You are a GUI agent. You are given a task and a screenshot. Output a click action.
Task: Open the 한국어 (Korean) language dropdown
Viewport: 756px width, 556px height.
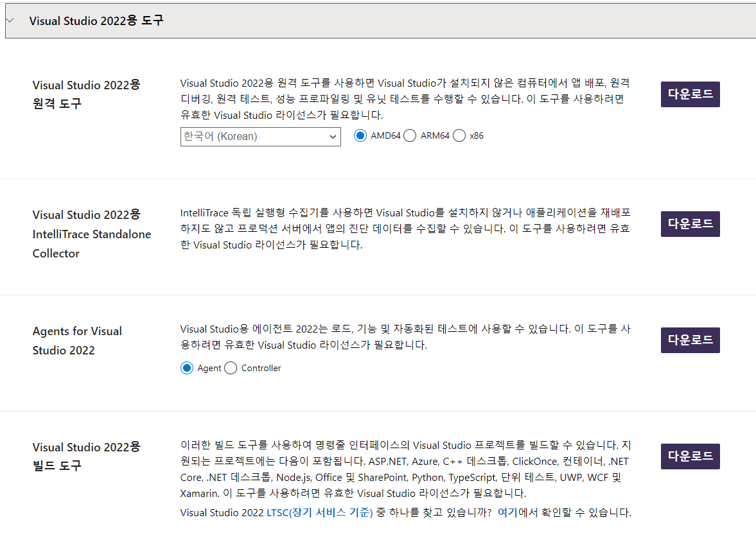(x=260, y=136)
